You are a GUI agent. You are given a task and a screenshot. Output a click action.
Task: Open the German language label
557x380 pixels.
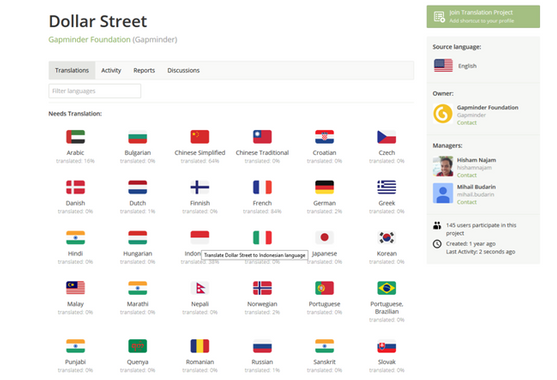(324, 203)
